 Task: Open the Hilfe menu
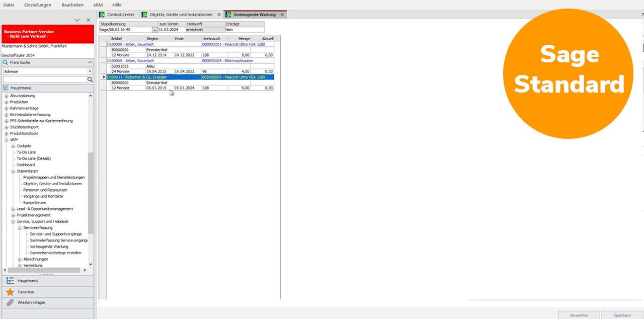point(117,5)
